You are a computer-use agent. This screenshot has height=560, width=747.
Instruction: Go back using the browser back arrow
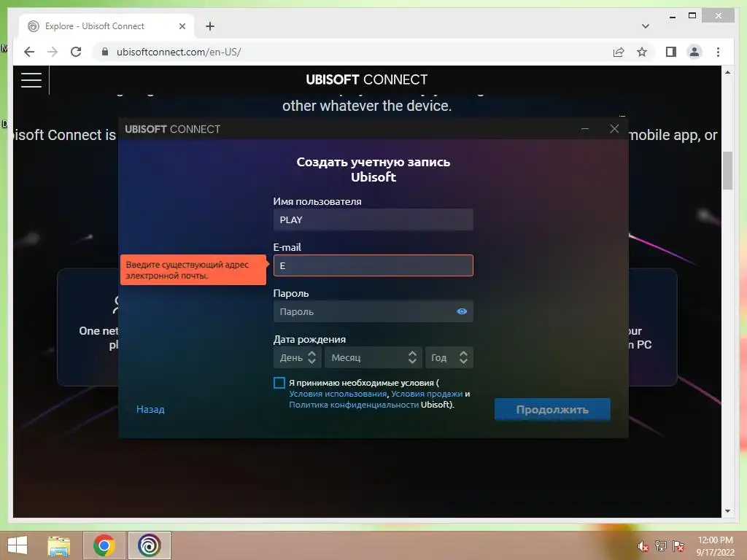(x=29, y=52)
